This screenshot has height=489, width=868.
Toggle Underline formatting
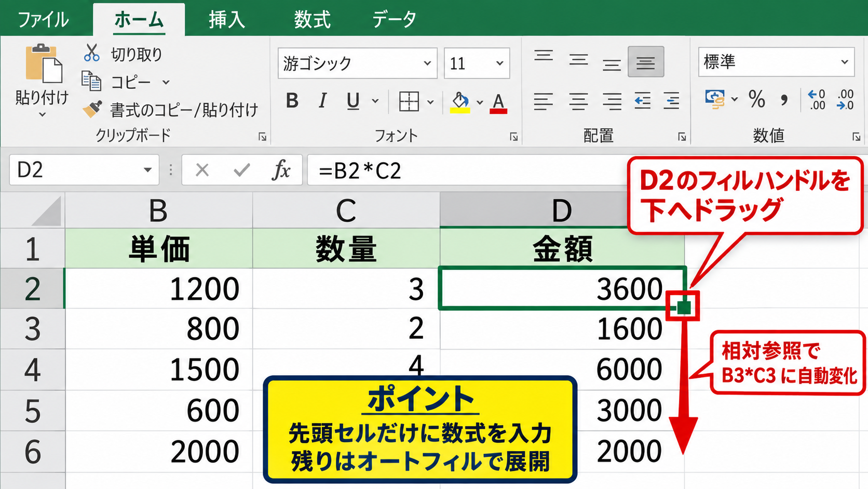pyautogui.click(x=353, y=101)
